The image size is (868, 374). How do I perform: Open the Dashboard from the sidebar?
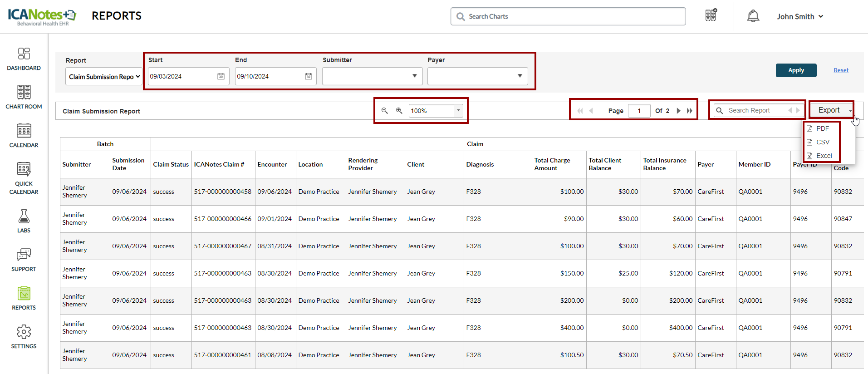[24, 59]
